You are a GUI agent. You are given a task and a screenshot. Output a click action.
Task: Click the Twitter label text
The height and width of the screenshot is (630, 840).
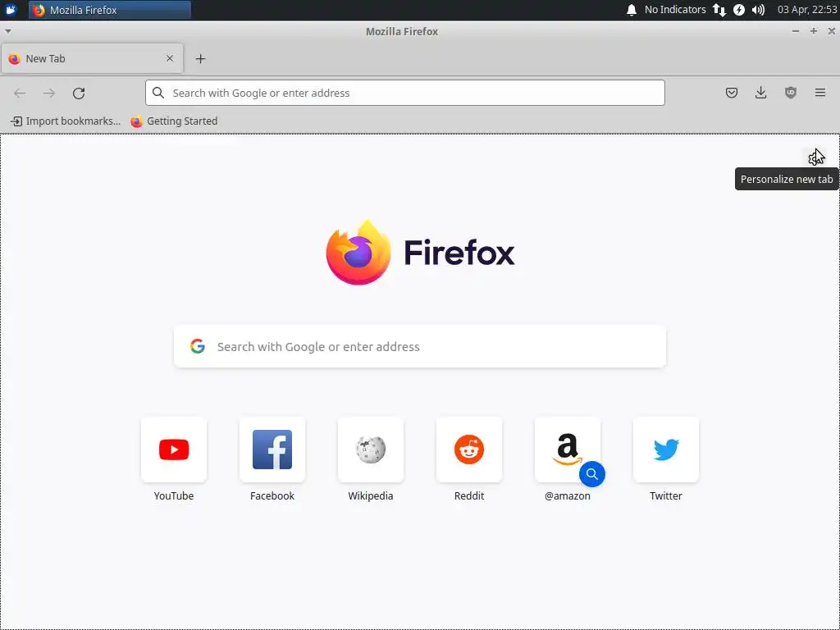(666, 496)
